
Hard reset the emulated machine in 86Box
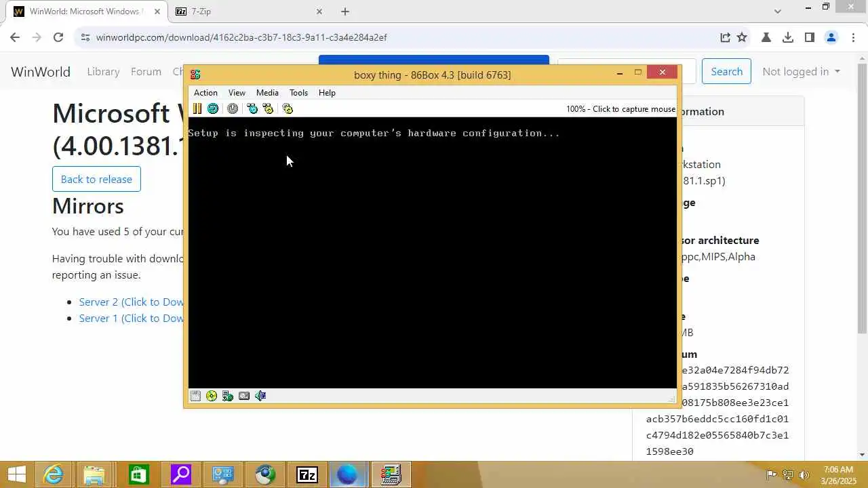tap(213, 108)
